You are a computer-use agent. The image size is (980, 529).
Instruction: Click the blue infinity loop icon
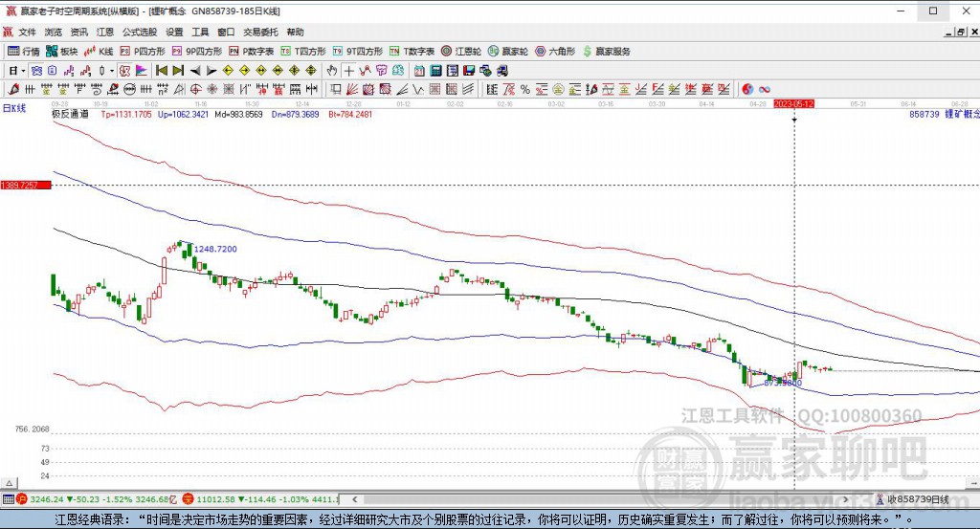pyautogui.click(x=765, y=89)
